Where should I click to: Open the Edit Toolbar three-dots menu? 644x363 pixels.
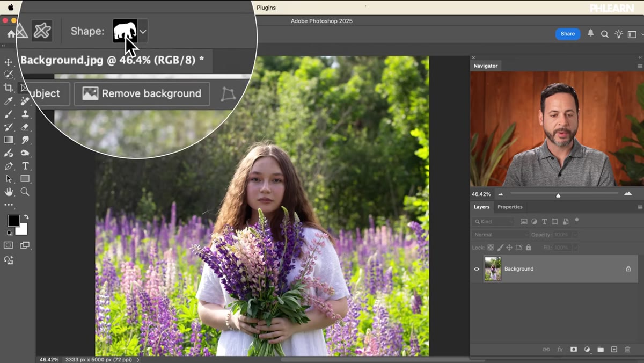[9, 205]
